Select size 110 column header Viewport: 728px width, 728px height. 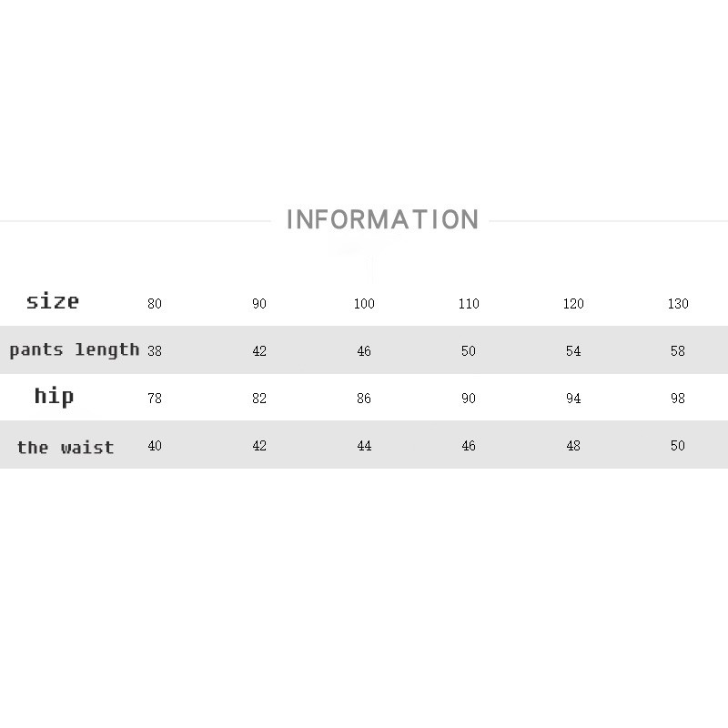click(x=469, y=304)
